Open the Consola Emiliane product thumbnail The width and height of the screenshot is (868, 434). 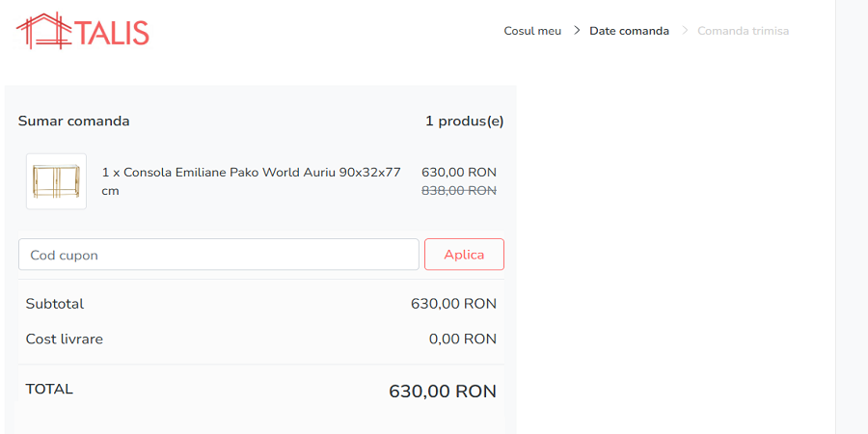click(x=56, y=181)
